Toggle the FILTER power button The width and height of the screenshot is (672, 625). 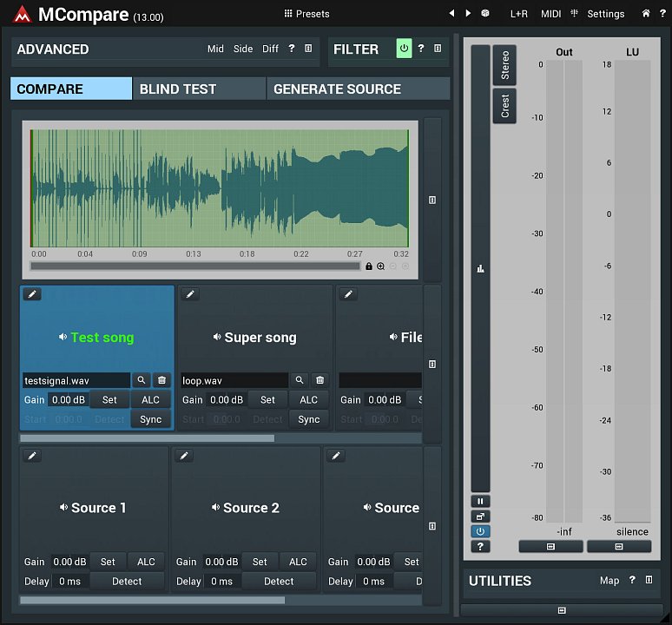tap(404, 49)
